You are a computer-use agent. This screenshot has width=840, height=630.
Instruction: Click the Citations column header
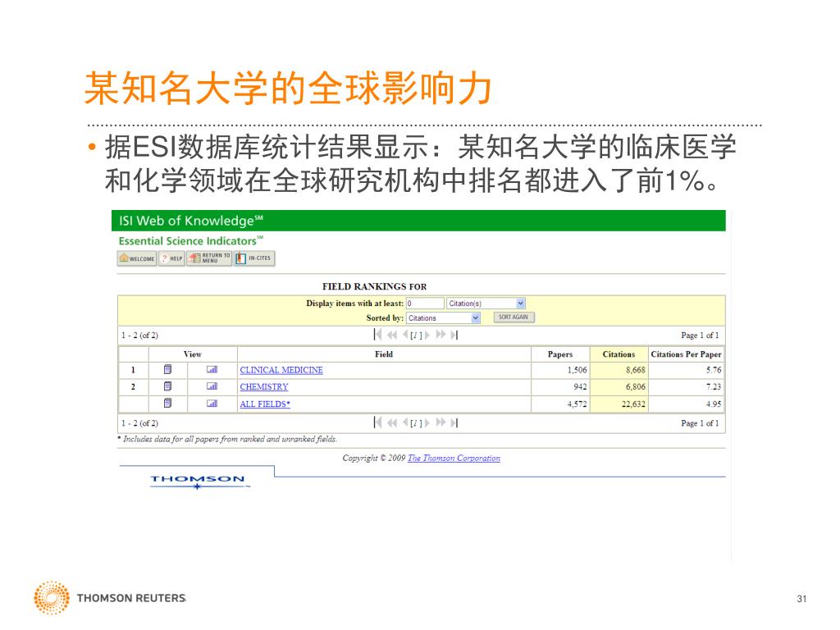[x=619, y=354]
